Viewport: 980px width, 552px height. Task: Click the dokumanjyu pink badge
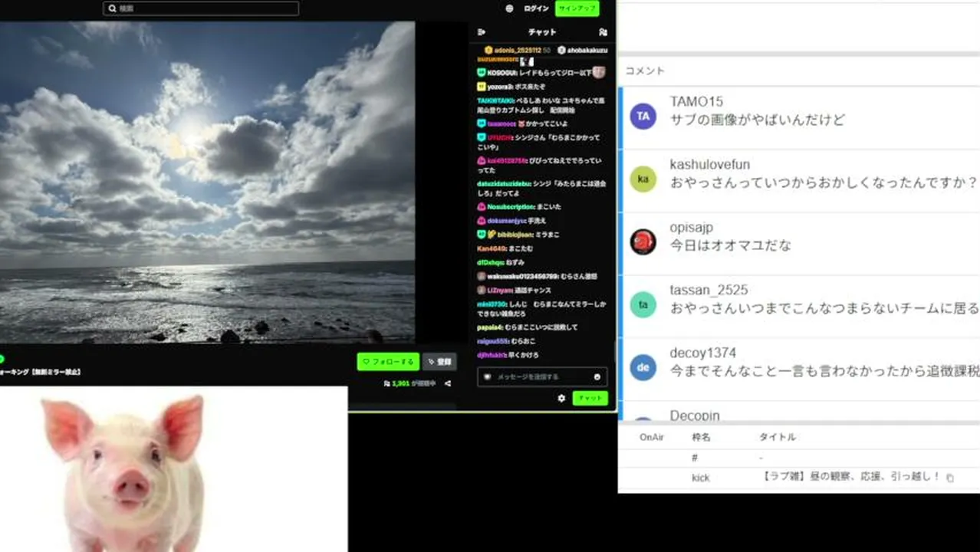pyautogui.click(x=481, y=220)
